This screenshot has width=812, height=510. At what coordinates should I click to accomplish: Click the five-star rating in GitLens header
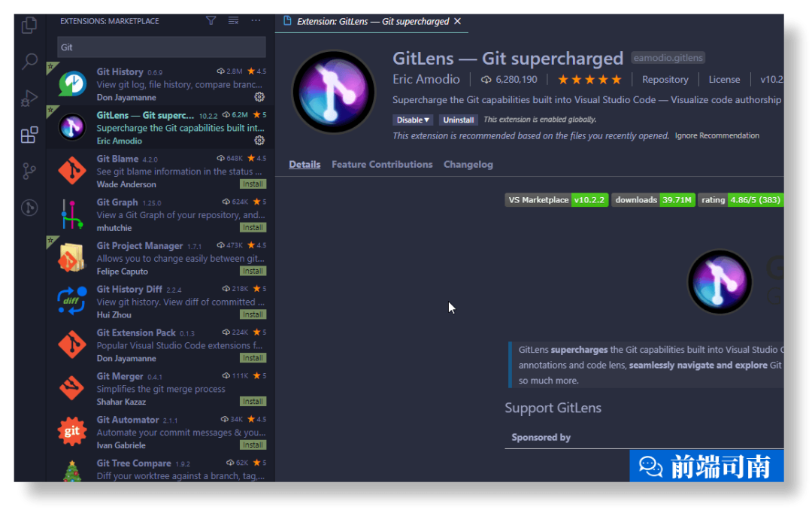(x=589, y=80)
